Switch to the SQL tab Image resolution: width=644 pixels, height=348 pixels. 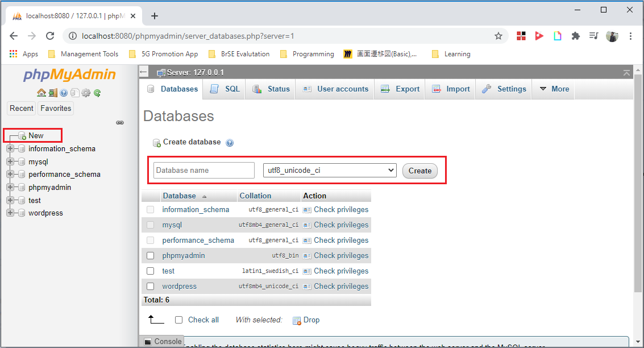point(225,89)
